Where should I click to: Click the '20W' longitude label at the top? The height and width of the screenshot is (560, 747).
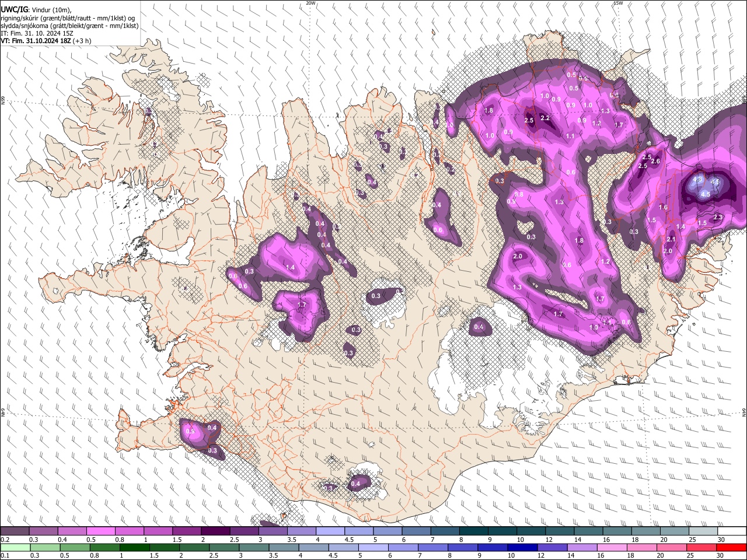point(311,3)
